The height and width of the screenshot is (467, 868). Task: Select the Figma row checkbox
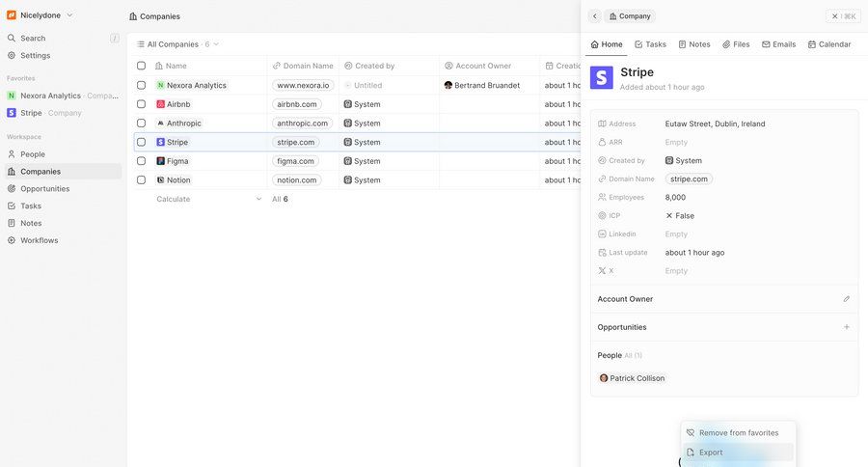coord(141,161)
